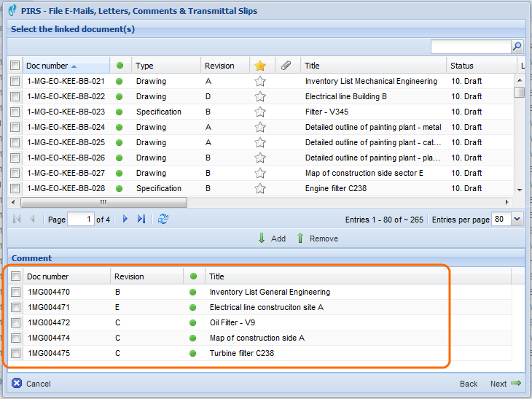Image resolution: width=532 pixels, height=399 pixels.
Task: Star document 1-MG-EO-KEE-BB-027
Action: [x=260, y=173]
